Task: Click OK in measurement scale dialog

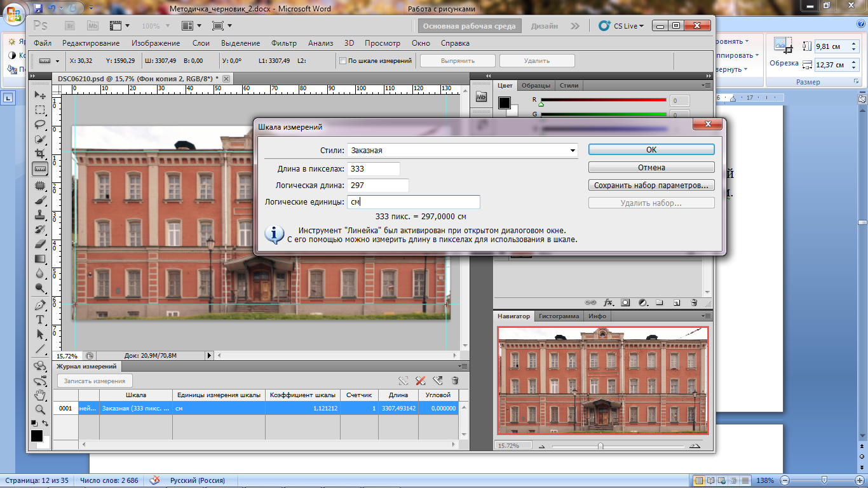Action: point(651,150)
